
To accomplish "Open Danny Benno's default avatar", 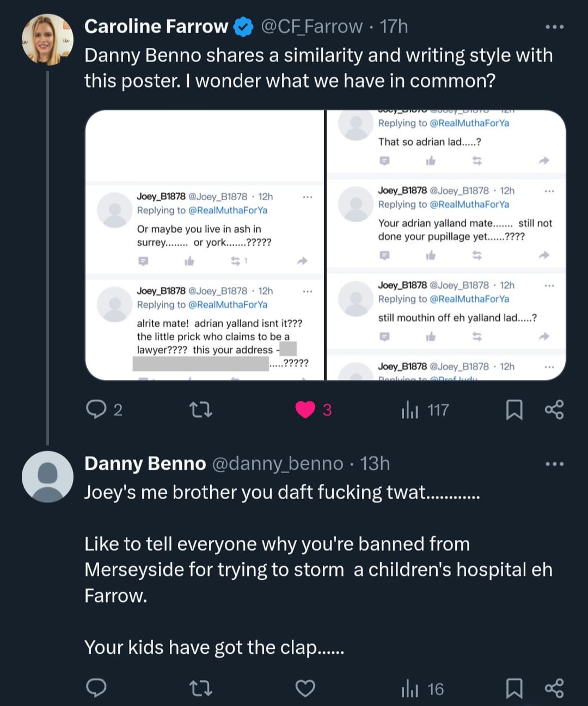I will (47, 476).
